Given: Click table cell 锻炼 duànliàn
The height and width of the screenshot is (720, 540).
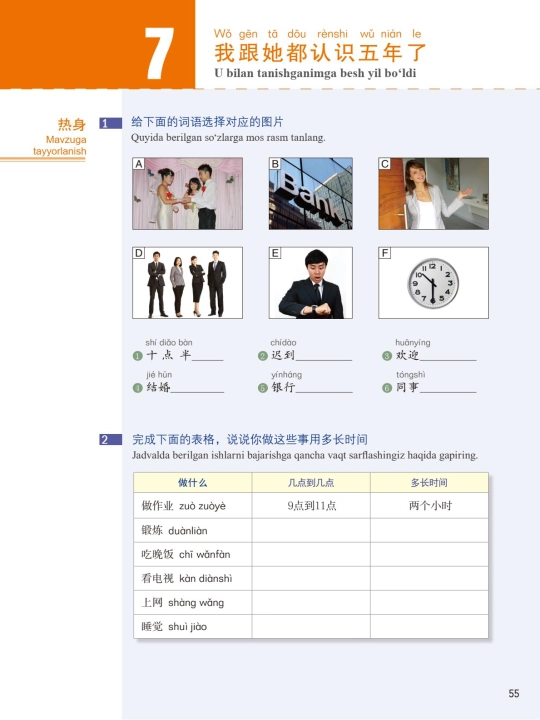Looking at the screenshot, I should click(x=192, y=531).
